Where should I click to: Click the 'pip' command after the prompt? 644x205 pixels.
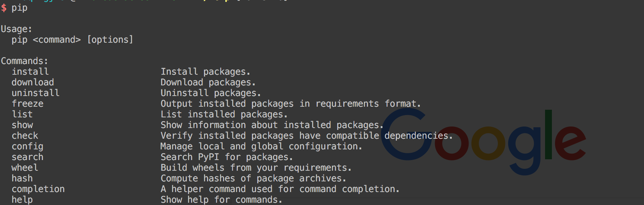tap(19, 8)
